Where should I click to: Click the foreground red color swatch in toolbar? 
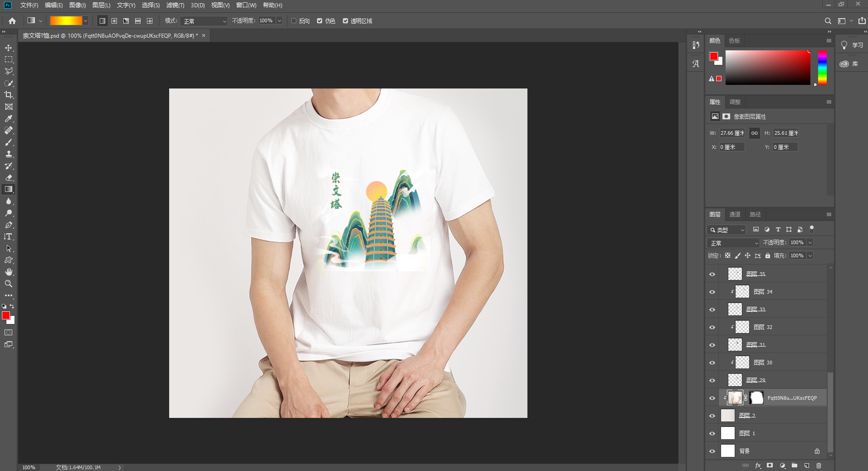point(6,315)
